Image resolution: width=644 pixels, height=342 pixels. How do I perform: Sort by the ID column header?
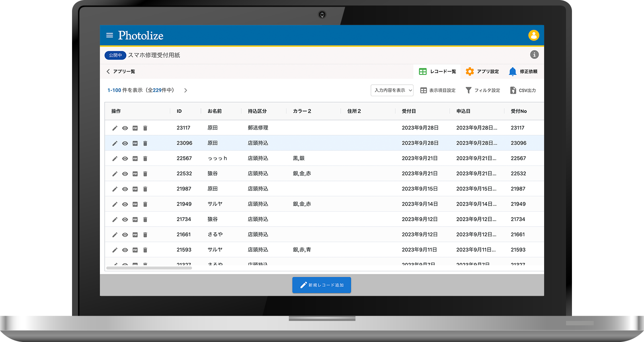pos(179,111)
